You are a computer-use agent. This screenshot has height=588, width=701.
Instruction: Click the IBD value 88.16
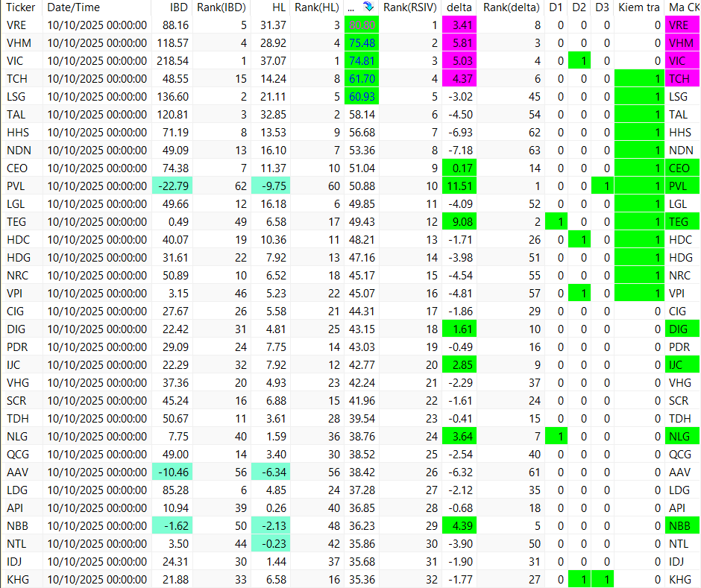[x=175, y=25]
